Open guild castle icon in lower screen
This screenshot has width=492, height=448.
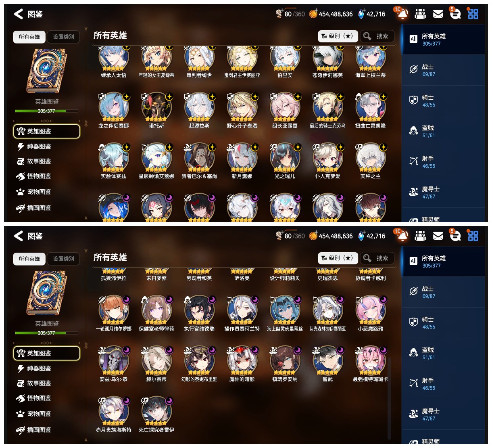(x=420, y=236)
